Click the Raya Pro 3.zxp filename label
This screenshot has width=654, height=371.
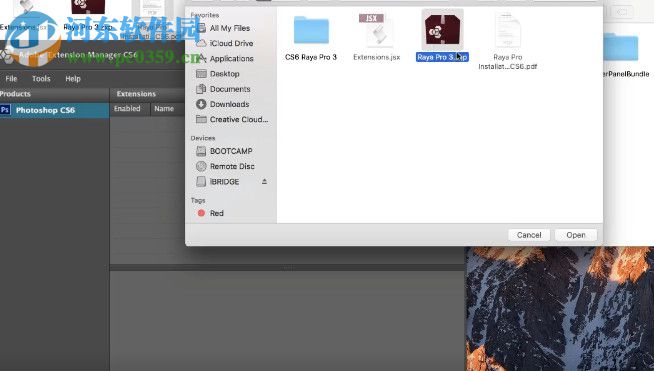pos(442,57)
